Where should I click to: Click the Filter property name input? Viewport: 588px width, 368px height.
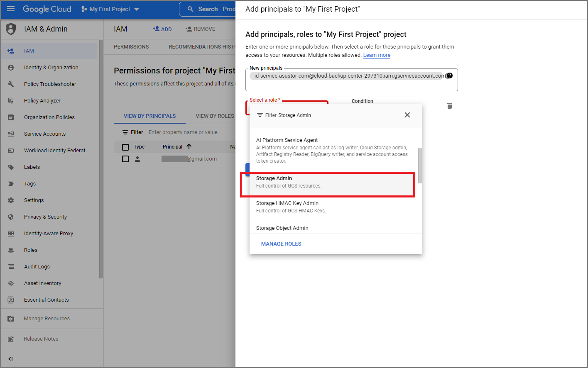click(183, 132)
